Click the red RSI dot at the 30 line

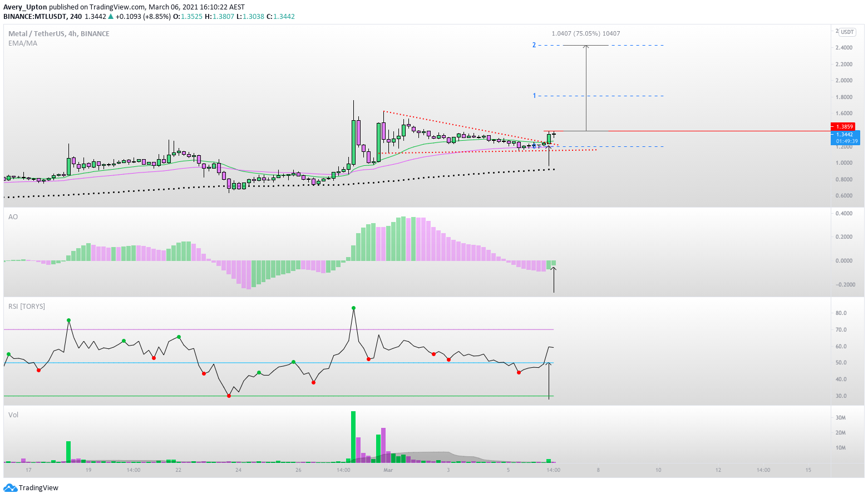[x=229, y=396]
